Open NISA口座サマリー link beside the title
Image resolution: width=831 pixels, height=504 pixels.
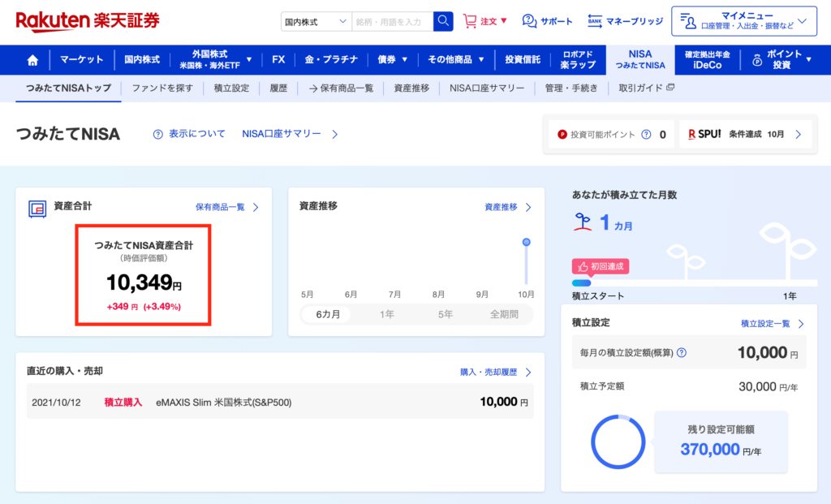[282, 134]
